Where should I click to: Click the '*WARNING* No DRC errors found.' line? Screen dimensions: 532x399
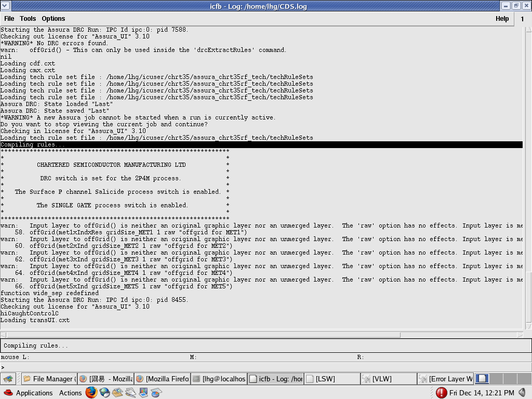[54, 43]
